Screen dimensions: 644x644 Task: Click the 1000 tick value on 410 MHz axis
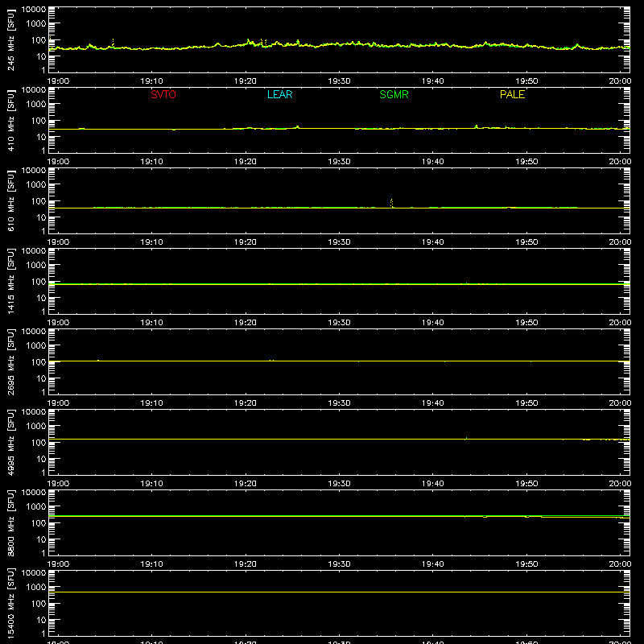[x=36, y=105]
